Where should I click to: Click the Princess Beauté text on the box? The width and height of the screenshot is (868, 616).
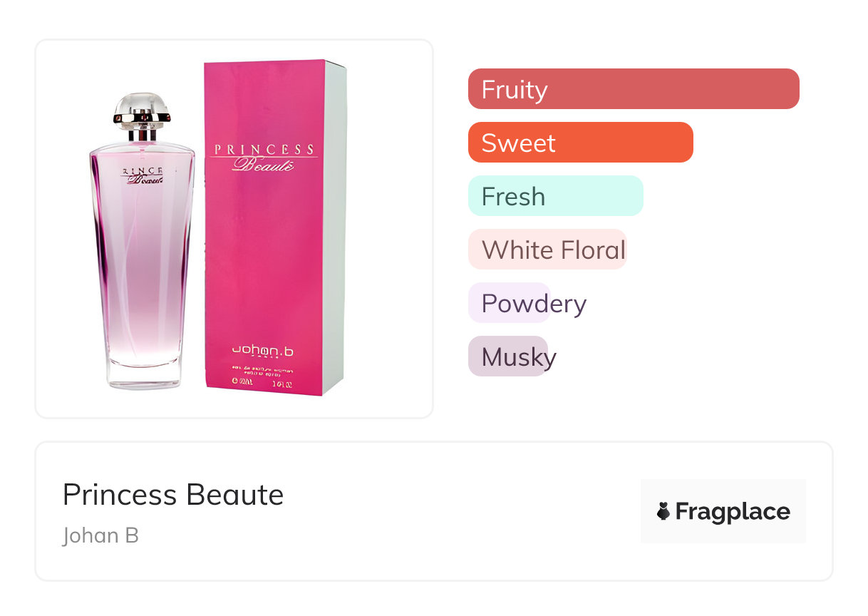[264, 157]
